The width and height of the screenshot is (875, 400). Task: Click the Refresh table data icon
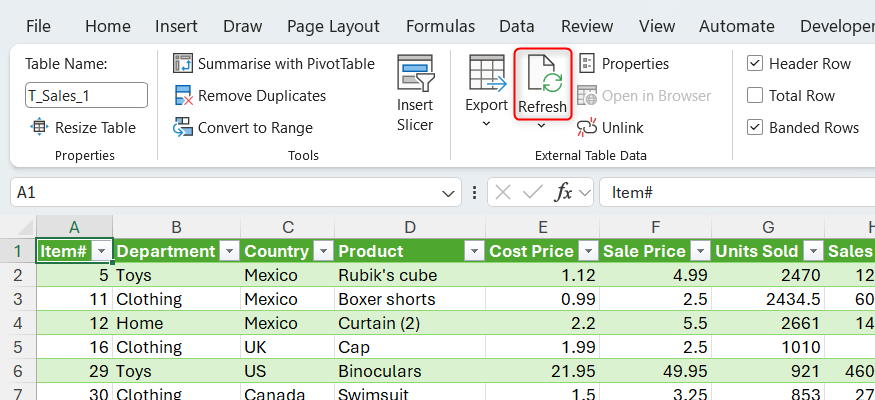tap(545, 74)
